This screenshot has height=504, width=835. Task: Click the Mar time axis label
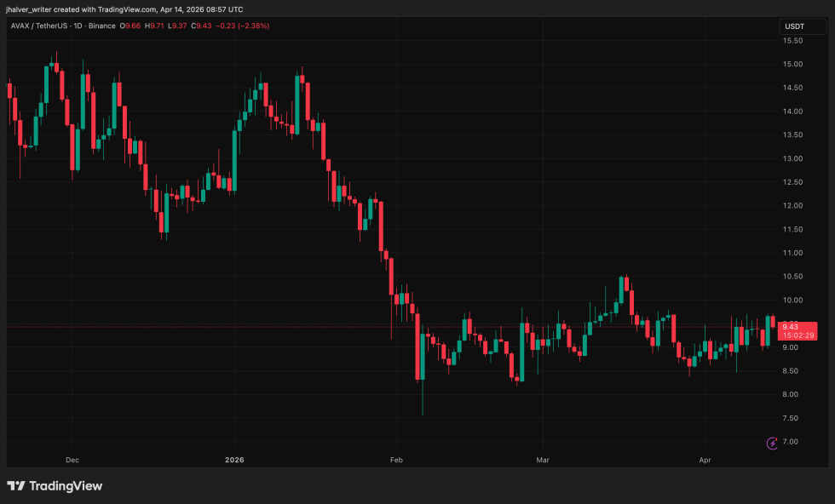(542, 460)
